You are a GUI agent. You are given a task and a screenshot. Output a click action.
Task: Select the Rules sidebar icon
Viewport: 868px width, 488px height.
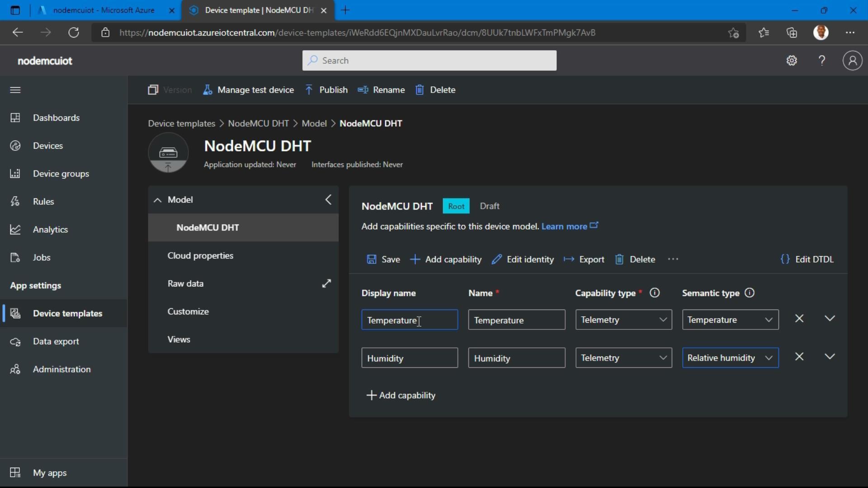[15, 201]
